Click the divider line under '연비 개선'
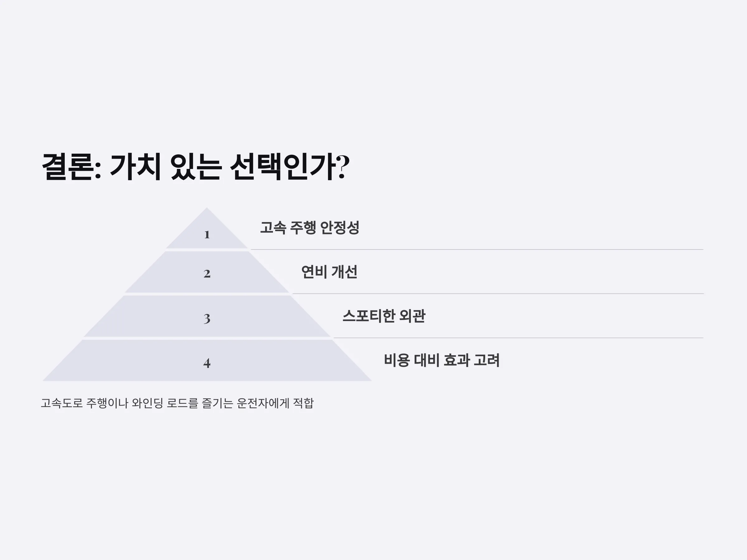Image resolution: width=747 pixels, height=560 pixels. pyautogui.click(x=498, y=294)
